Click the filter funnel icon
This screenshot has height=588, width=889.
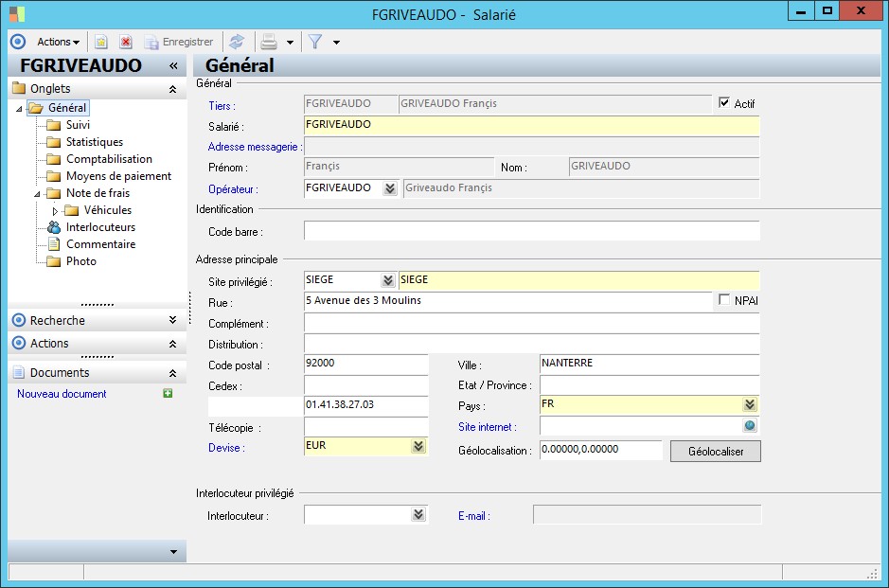tap(315, 42)
